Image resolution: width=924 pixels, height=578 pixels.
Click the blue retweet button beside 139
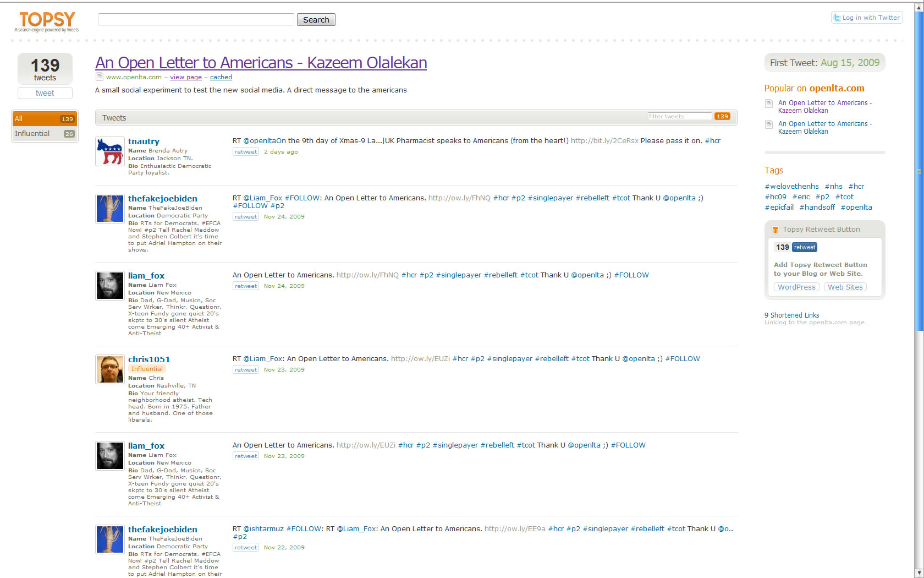coord(804,248)
